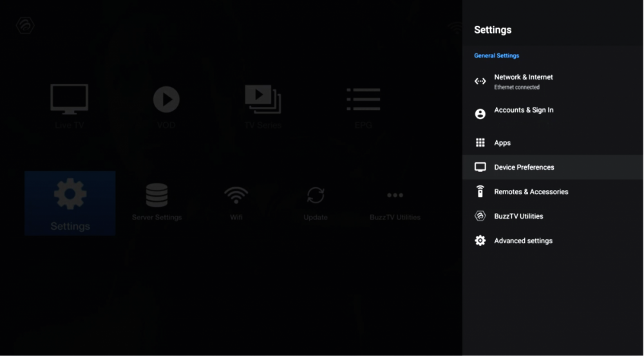Select the Remotes & Accessories remote icon
The width and height of the screenshot is (644, 356).
click(x=480, y=192)
